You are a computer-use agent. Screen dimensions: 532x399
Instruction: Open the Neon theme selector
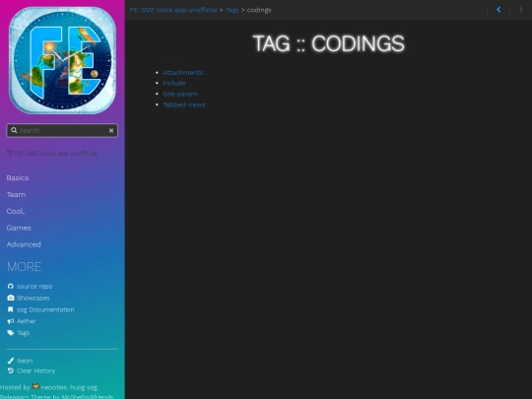pos(25,361)
